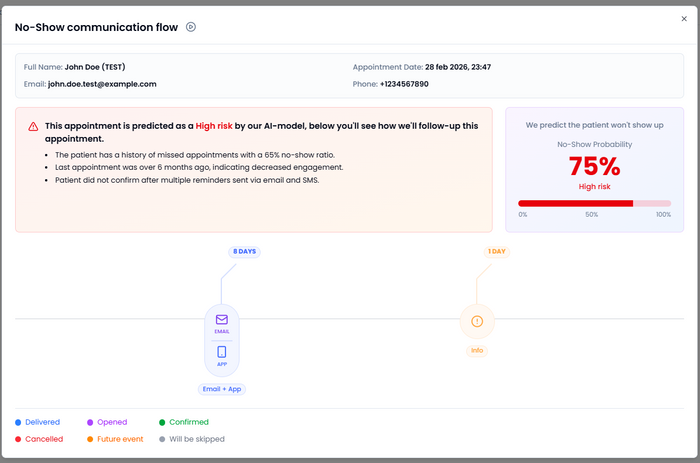Viewport: 700px width, 463px height.
Task: Click the No-Show Probability progress bar
Action: 594,203
